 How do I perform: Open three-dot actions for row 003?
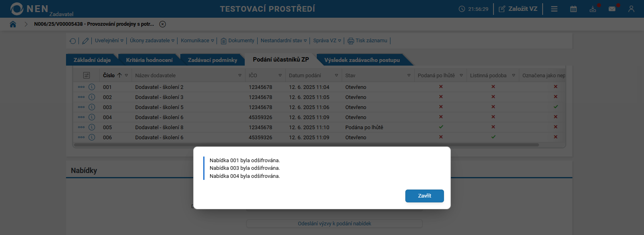pos(81,107)
